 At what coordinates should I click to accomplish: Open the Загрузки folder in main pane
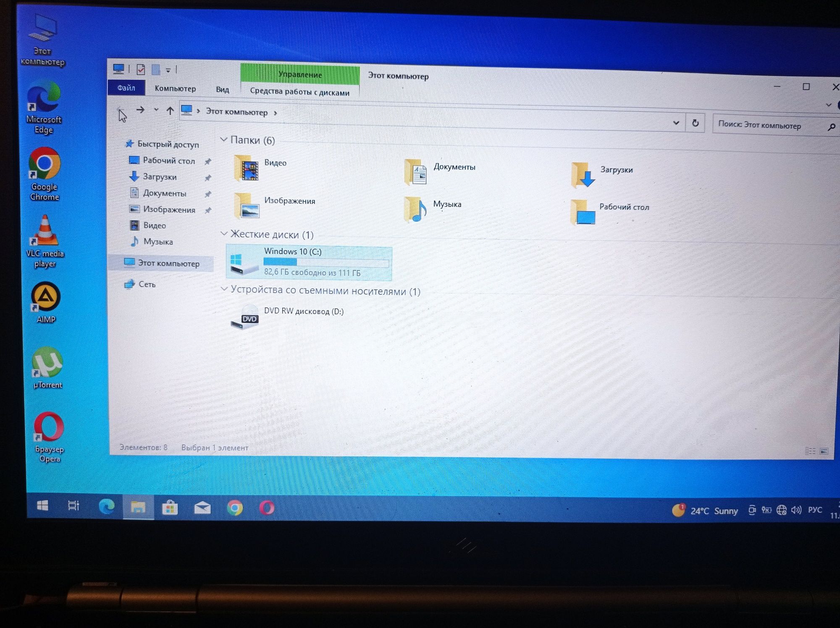pos(601,174)
